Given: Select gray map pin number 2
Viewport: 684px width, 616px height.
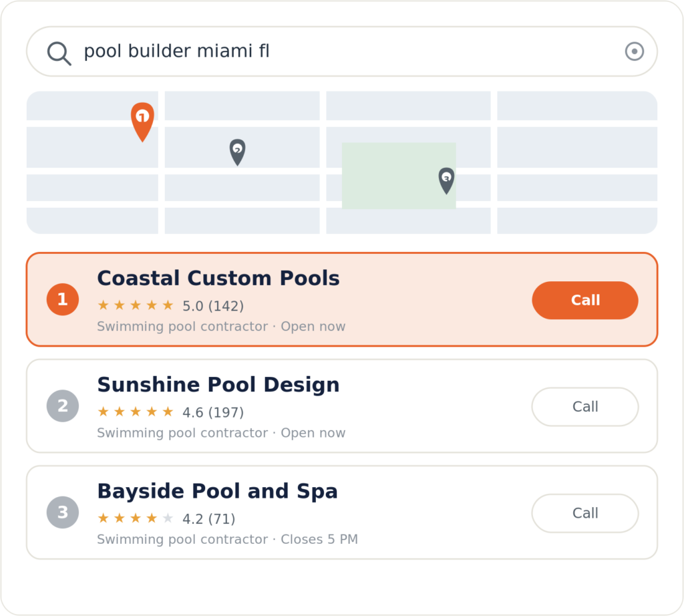Looking at the screenshot, I should pos(237,152).
